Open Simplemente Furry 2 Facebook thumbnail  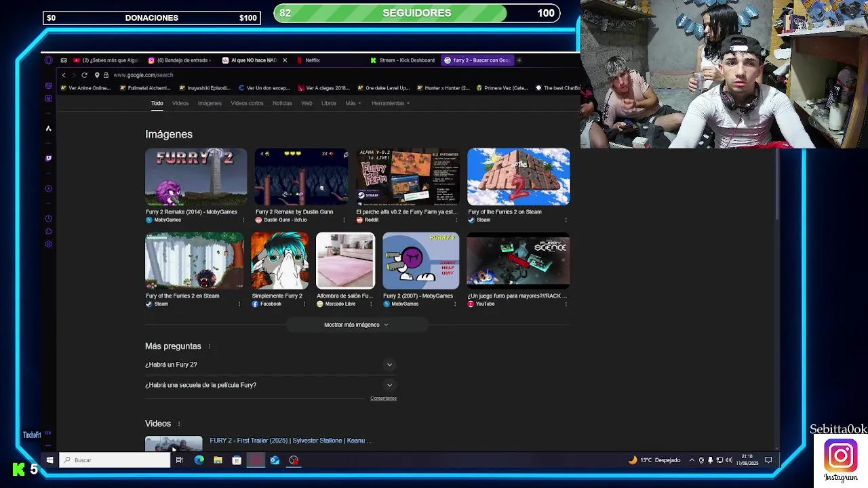pyautogui.click(x=279, y=261)
